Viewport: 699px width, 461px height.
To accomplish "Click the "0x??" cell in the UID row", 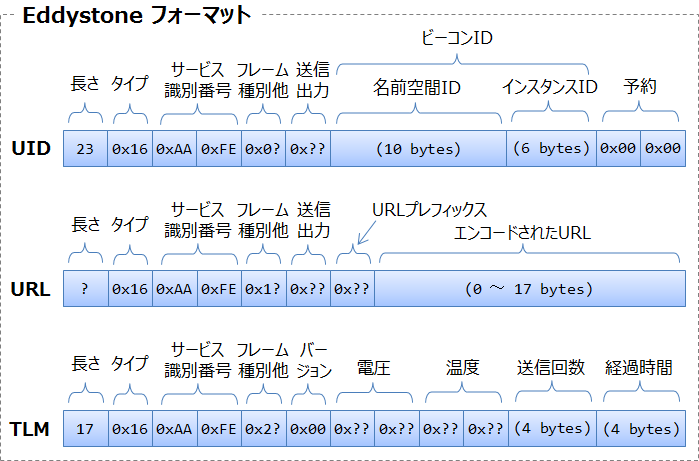I will coord(308,148).
